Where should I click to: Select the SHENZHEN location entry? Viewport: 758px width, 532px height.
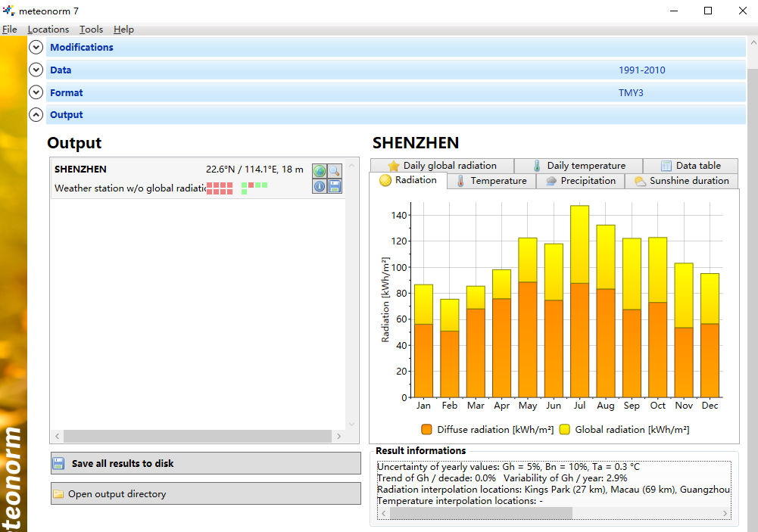(x=129, y=178)
